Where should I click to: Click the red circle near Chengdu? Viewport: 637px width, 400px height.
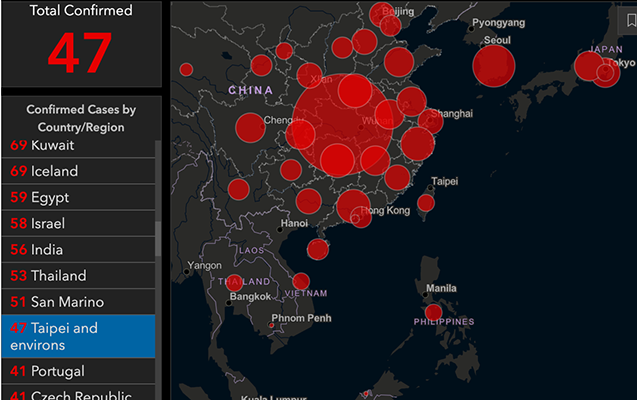[250, 128]
